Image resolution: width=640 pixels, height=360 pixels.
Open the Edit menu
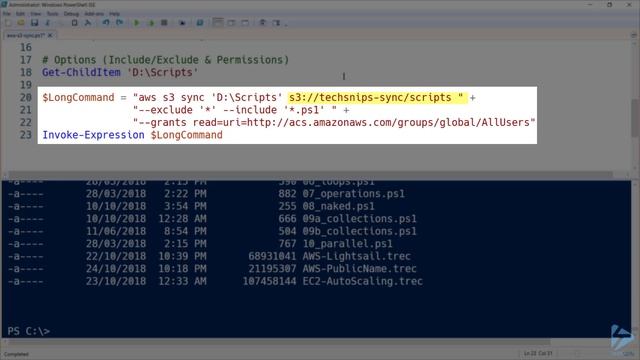pos(20,13)
